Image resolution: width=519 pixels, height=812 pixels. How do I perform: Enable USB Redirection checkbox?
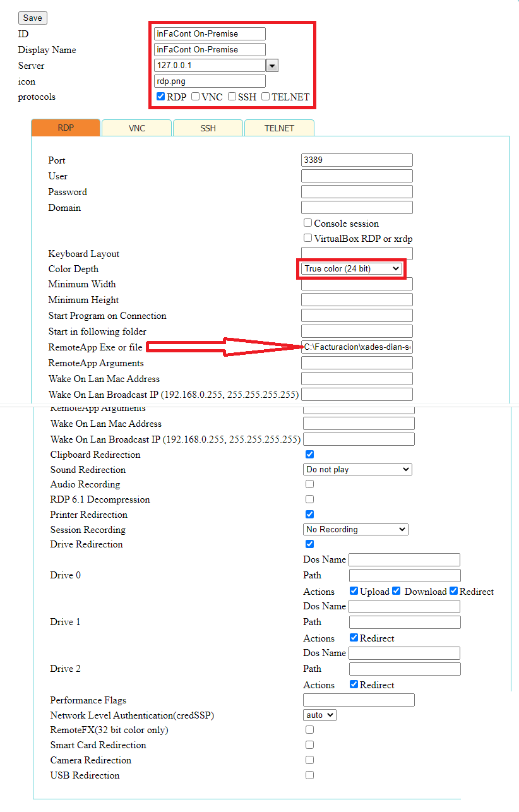click(x=309, y=775)
